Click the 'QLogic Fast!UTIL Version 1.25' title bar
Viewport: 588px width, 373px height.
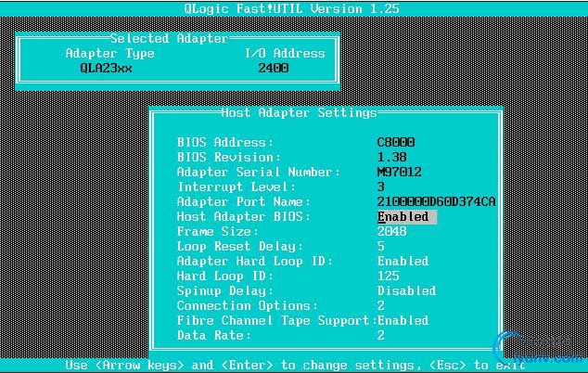click(x=292, y=8)
